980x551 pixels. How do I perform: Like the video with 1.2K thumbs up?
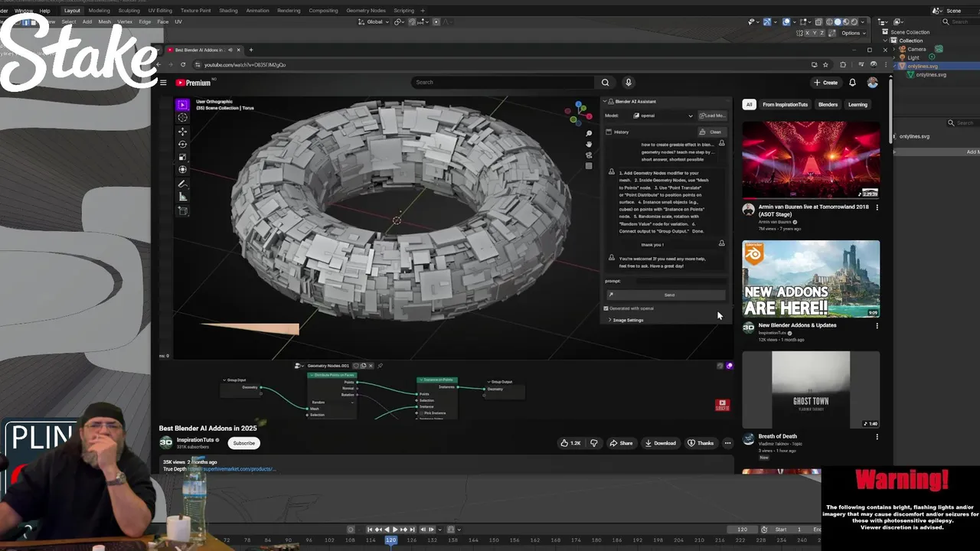(x=570, y=443)
